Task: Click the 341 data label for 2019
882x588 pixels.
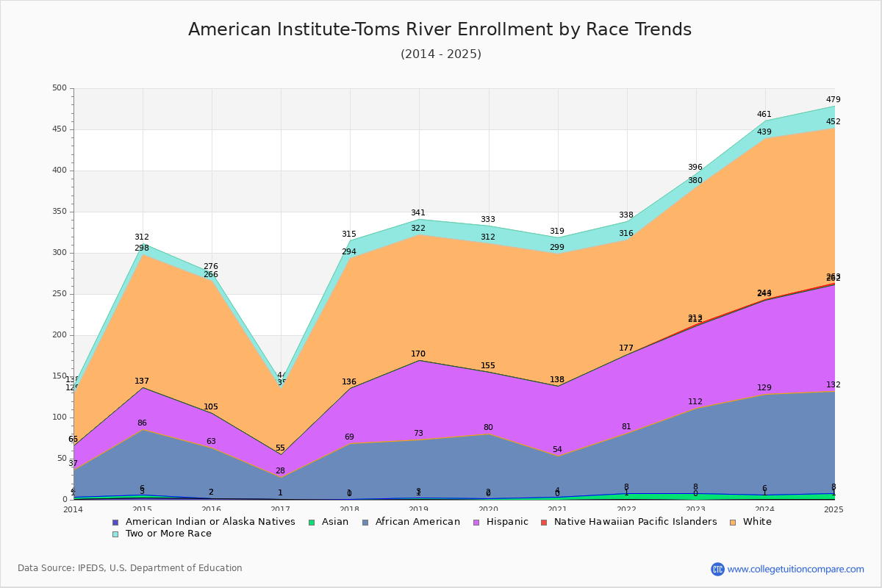Action: (418, 213)
